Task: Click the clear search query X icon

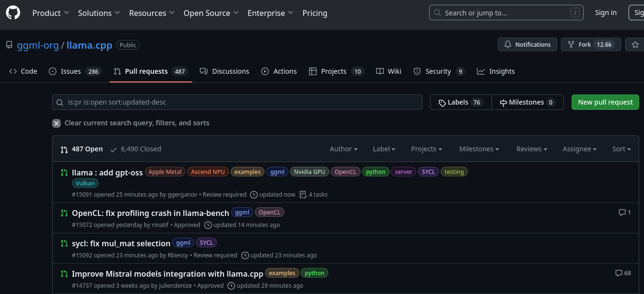Action: tap(56, 123)
